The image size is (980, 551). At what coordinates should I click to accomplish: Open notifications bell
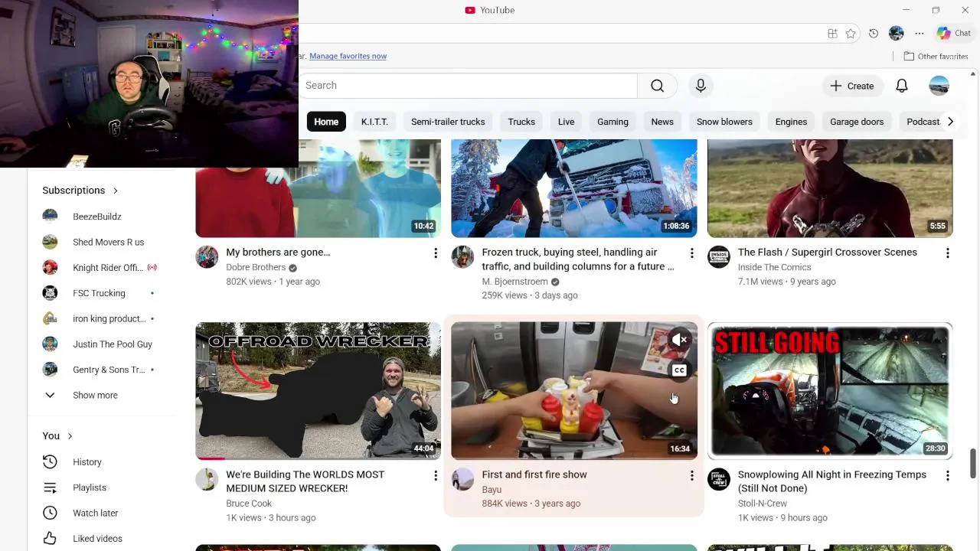point(902,86)
